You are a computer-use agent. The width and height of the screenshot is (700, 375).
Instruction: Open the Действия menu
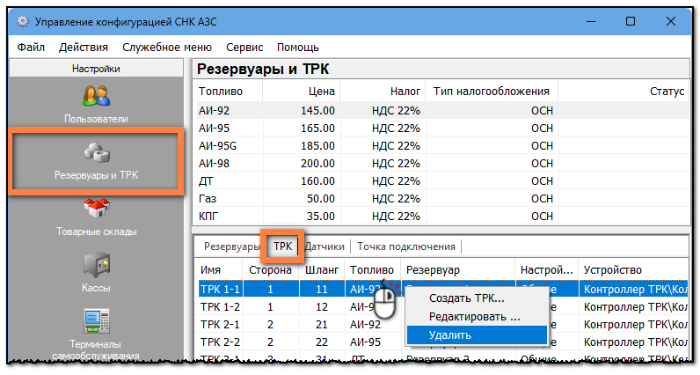point(83,47)
